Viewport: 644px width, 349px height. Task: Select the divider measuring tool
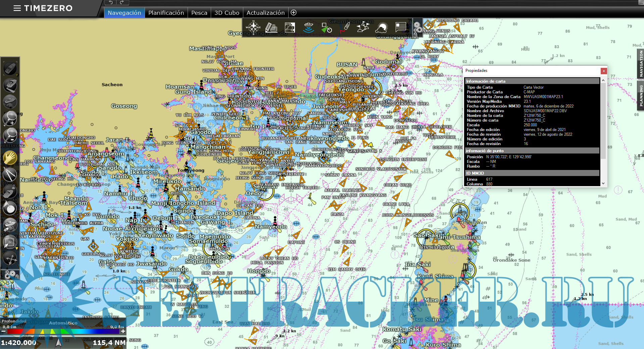click(x=10, y=175)
